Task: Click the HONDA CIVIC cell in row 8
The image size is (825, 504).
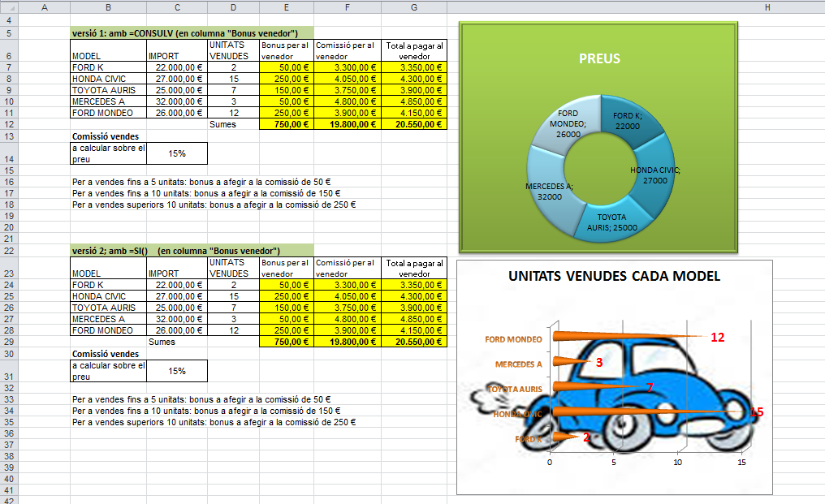Action: point(108,79)
